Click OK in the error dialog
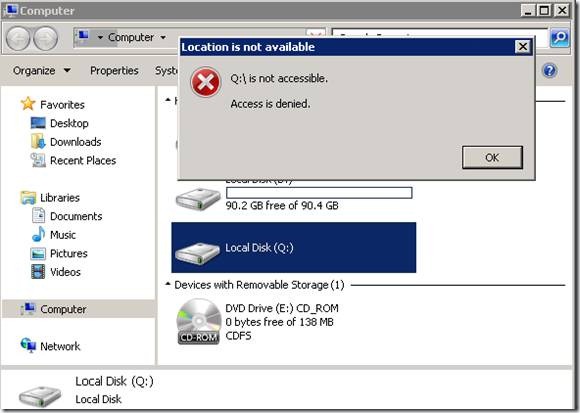The height and width of the screenshot is (413, 580). click(492, 158)
